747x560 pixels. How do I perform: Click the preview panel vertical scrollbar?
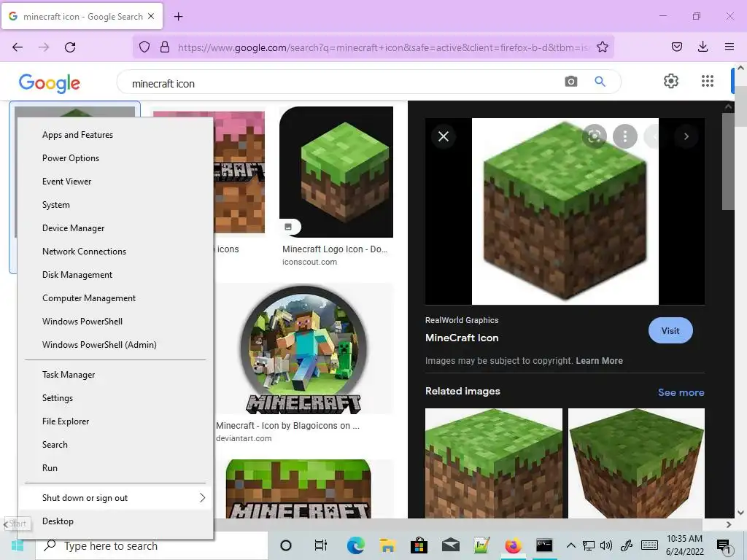(728, 162)
